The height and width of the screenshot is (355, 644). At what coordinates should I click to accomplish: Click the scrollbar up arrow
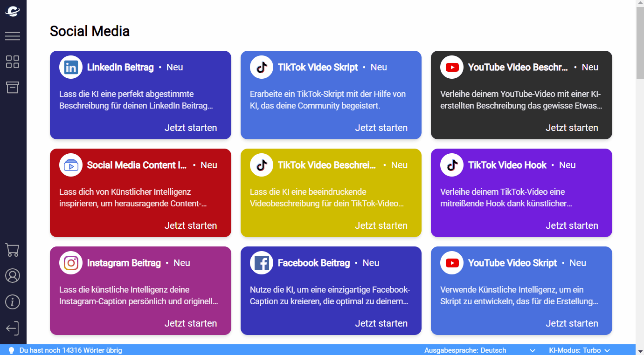(640, 4)
